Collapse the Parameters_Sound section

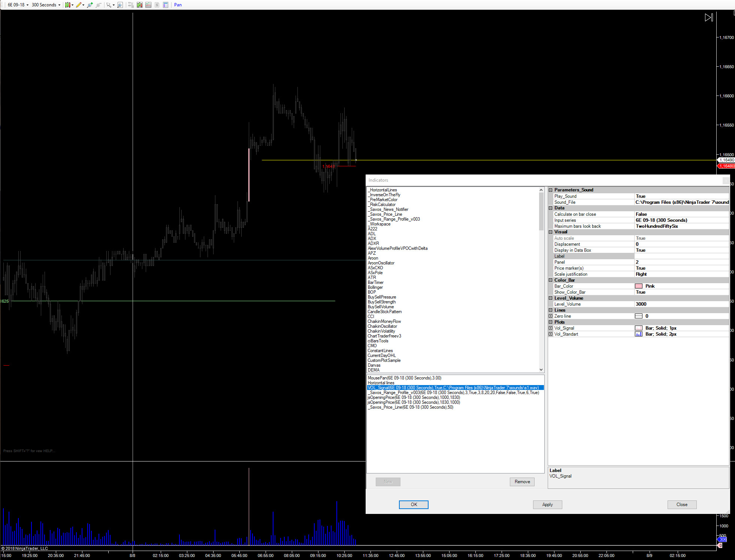tap(551, 190)
